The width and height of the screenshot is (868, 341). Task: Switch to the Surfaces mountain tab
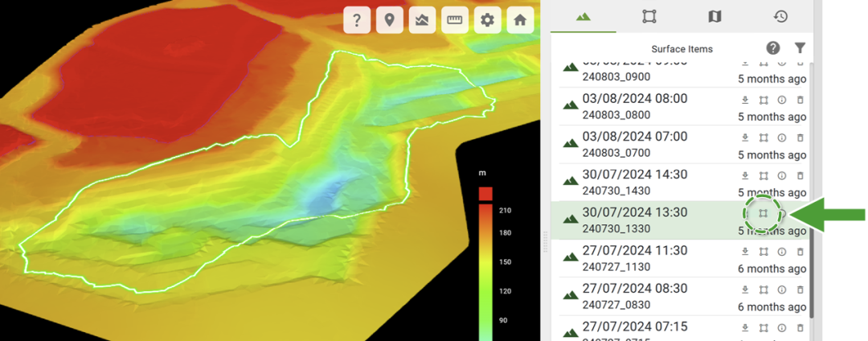[583, 17]
